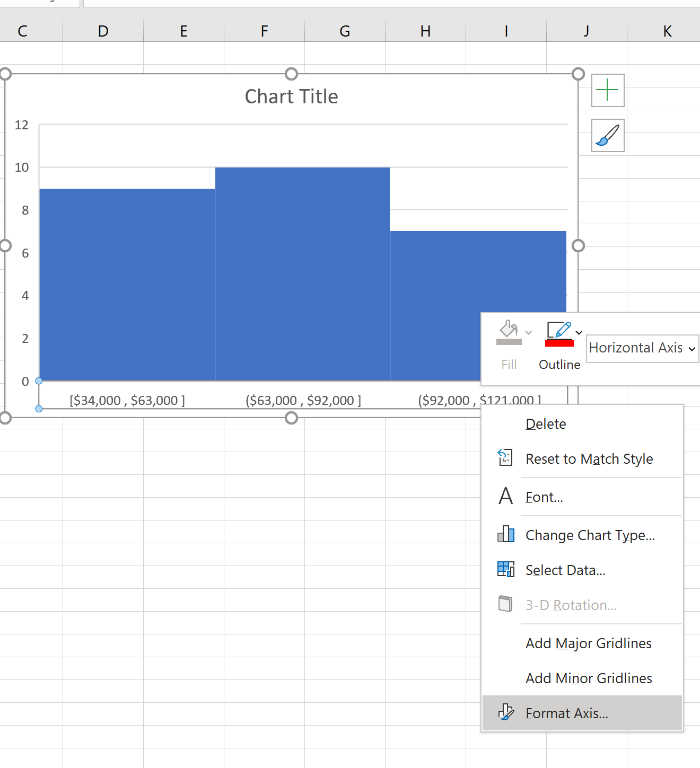The image size is (700, 768).
Task: Click the Chart Elements plus icon
Action: coord(607,90)
